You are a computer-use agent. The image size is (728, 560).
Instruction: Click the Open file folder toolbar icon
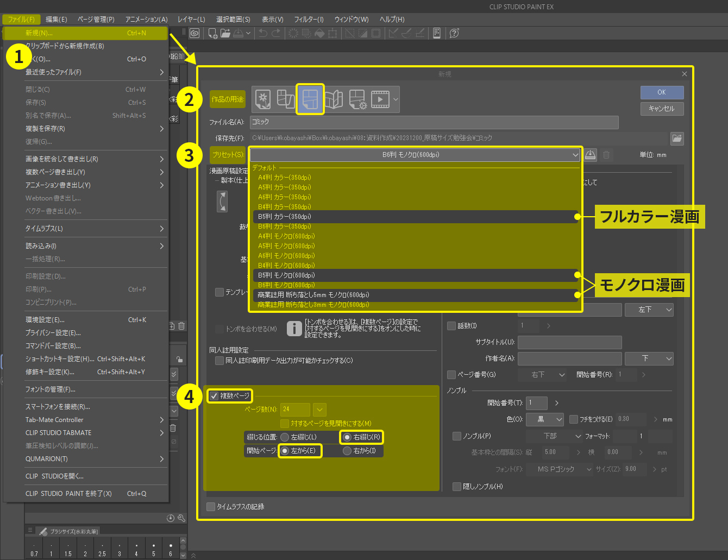(x=225, y=33)
